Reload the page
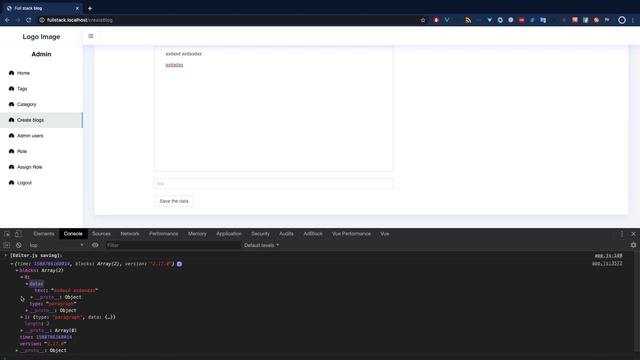Viewport: 640px width, 360px height. pos(29,20)
